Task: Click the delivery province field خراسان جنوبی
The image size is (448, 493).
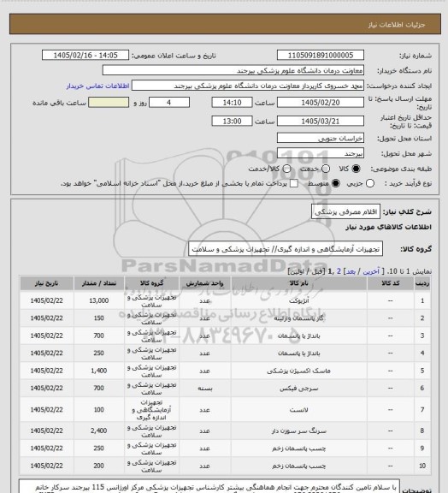Action: click(321, 138)
